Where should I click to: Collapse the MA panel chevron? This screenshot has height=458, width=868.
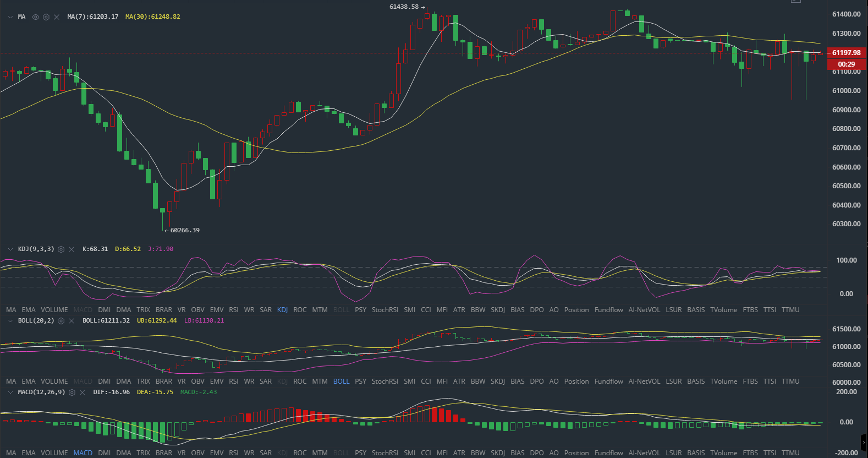click(x=10, y=17)
